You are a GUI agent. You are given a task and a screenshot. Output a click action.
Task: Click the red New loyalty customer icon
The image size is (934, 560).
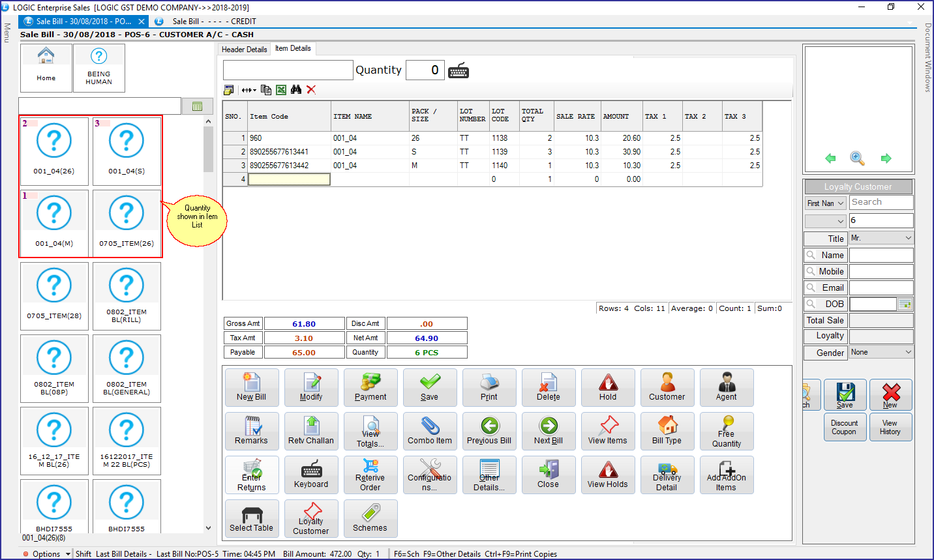tap(891, 395)
